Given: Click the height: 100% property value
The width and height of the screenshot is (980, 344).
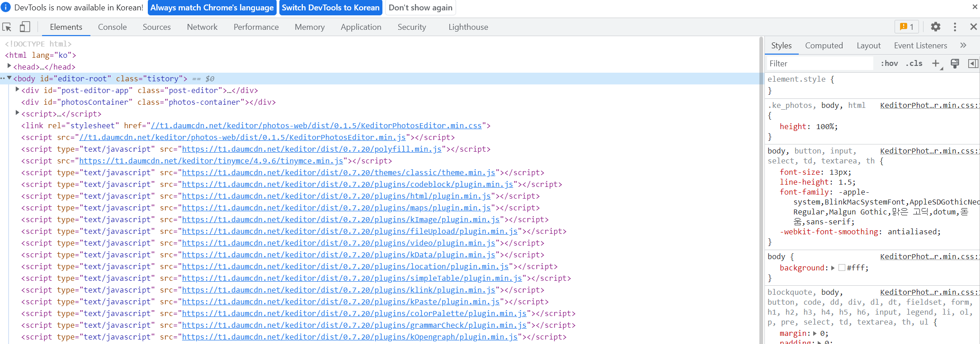Looking at the screenshot, I should (826, 126).
